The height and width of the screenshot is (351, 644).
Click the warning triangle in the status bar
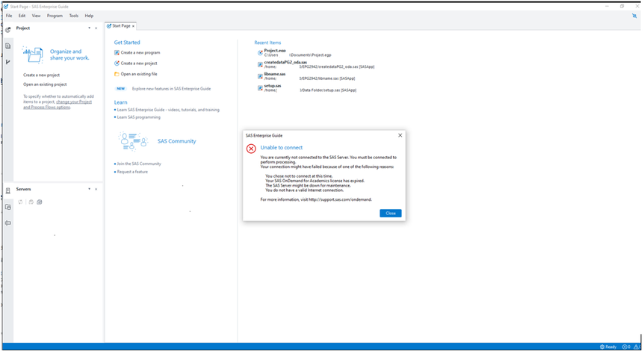tap(636, 347)
